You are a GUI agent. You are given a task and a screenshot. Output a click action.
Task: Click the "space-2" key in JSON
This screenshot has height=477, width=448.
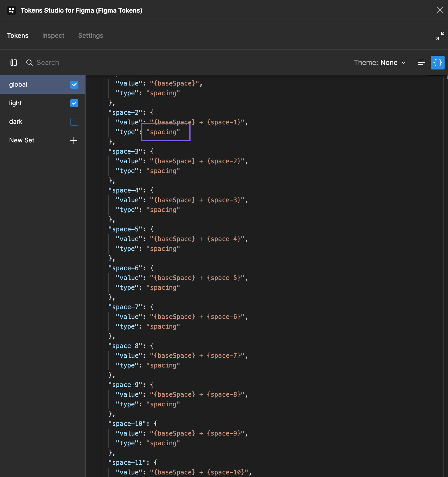click(125, 113)
